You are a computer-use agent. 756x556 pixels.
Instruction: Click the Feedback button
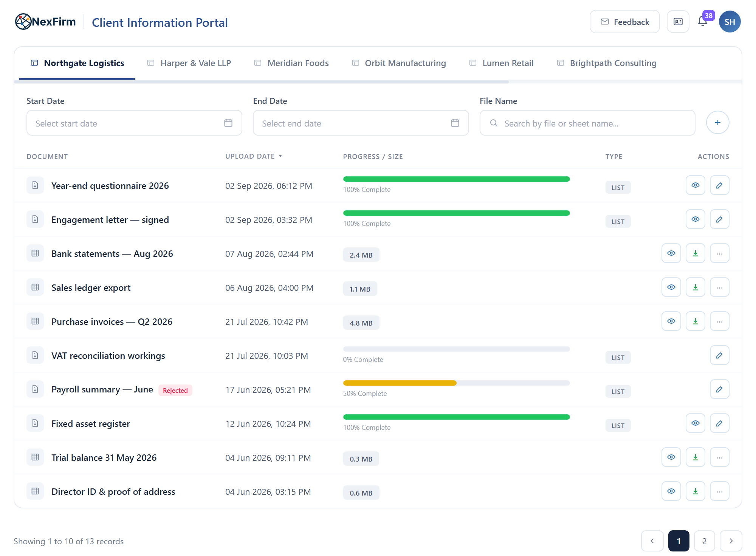pos(625,22)
